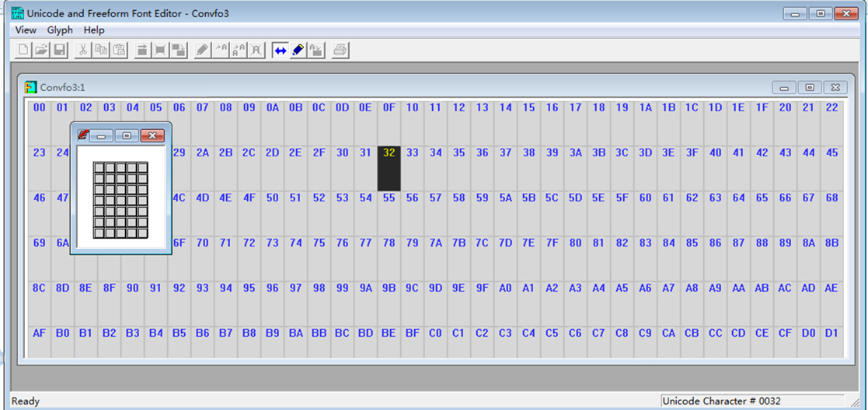Click the Save floppy disk icon
This screenshot has height=410, width=868.
[x=59, y=51]
